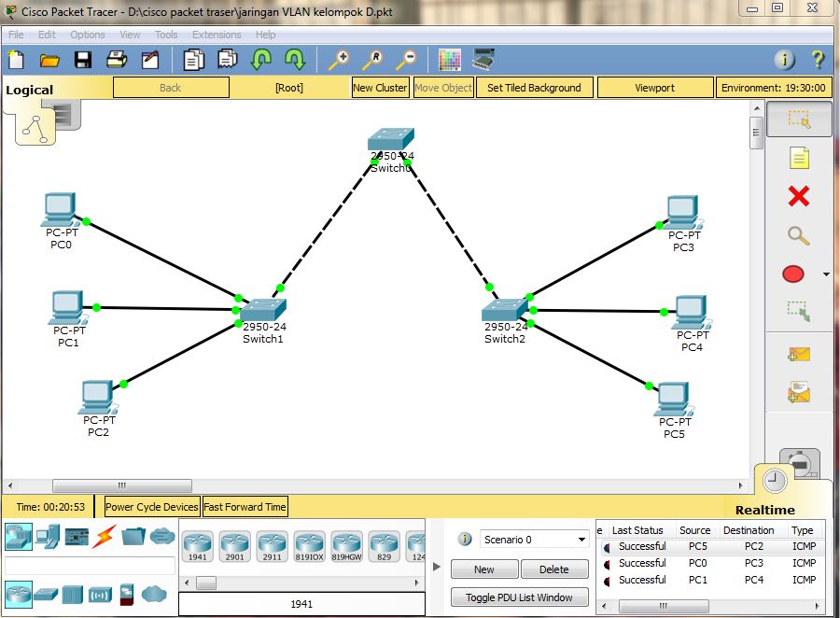Expand the drawing tool dropdown arrow
Image resolution: width=840 pixels, height=618 pixels.
tap(826, 274)
